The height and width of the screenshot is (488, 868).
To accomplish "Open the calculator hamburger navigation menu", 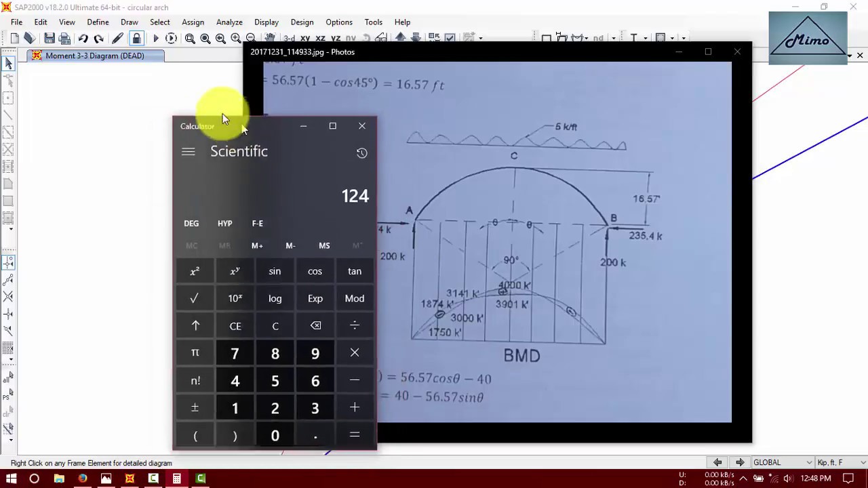I will click(x=189, y=152).
